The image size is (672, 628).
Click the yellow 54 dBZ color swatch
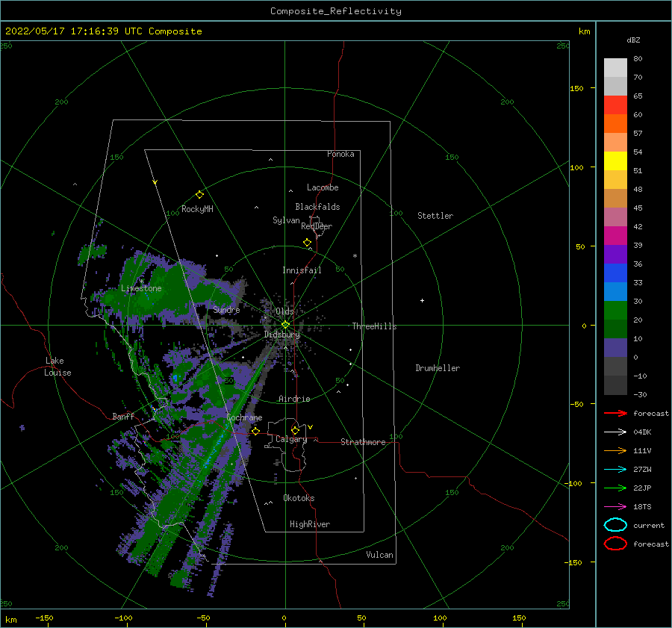click(x=615, y=161)
